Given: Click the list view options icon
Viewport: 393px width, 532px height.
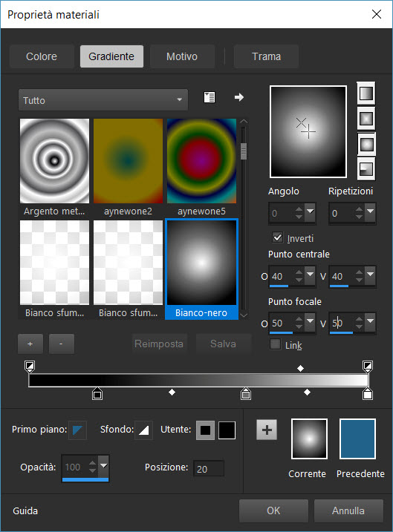Looking at the screenshot, I should 210,97.
